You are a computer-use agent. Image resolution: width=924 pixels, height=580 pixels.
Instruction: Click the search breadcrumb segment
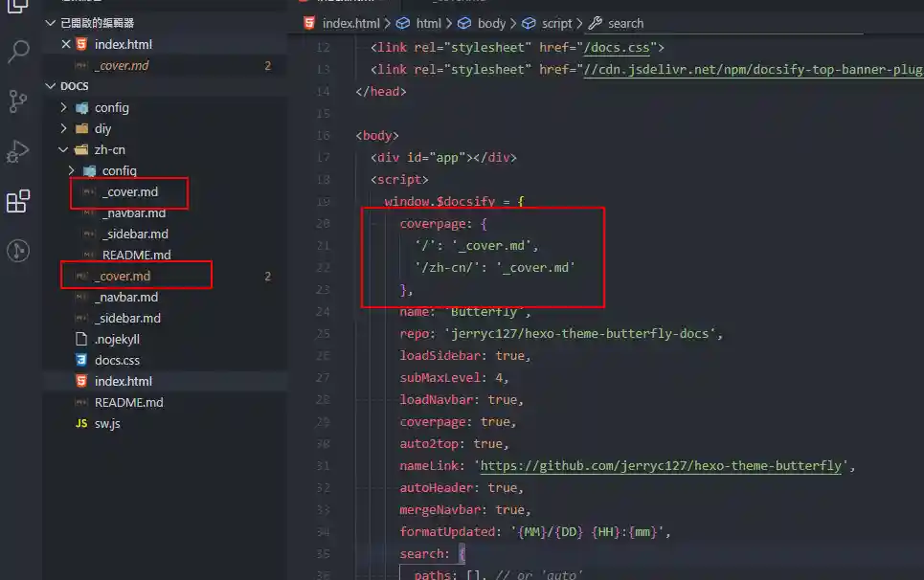(x=626, y=24)
